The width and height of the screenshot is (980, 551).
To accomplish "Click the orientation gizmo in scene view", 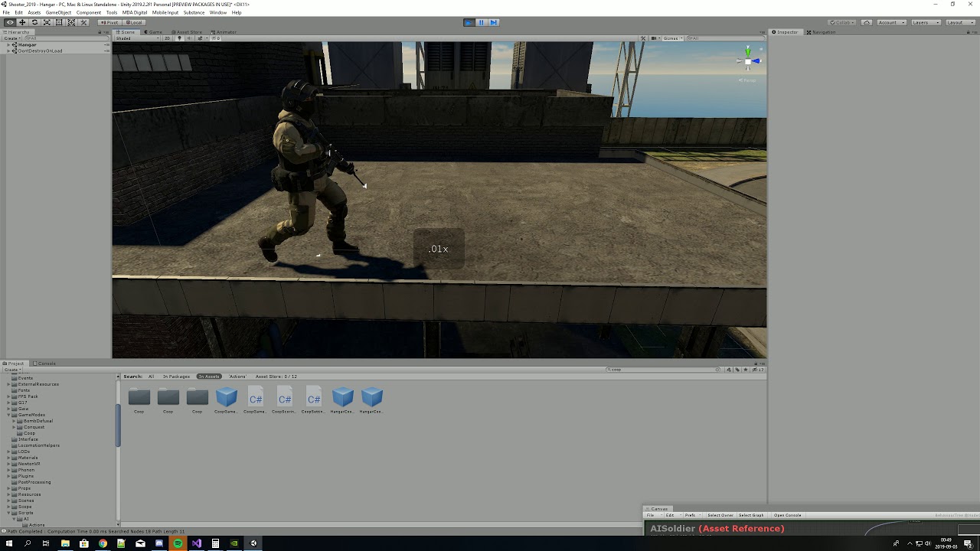I will pyautogui.click(x=748, y=61).
